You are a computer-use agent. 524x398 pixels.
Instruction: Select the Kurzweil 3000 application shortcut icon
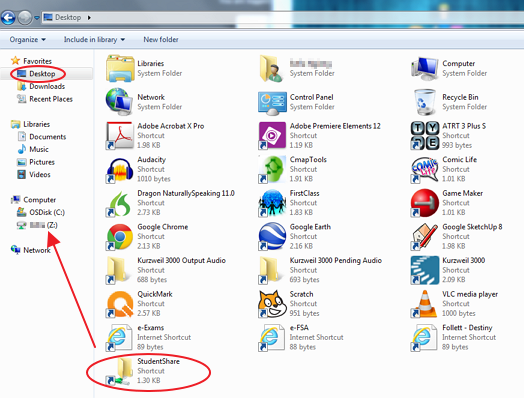click(x=424, y=270)
